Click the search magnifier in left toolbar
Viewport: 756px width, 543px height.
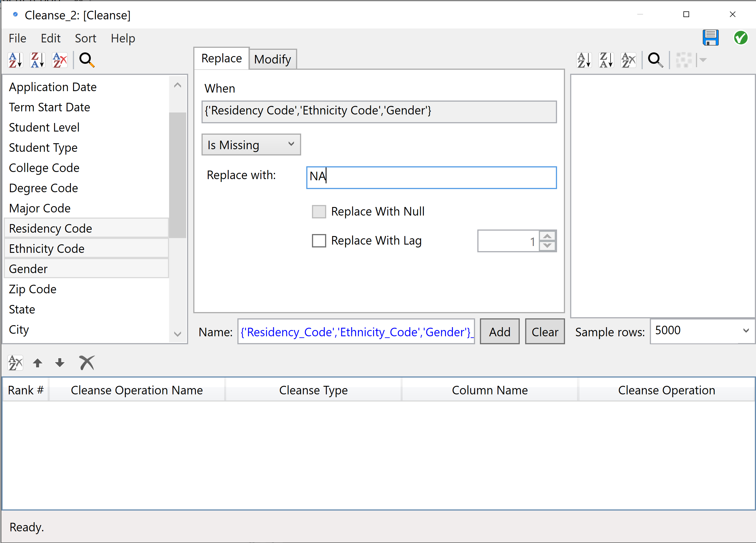87,60
